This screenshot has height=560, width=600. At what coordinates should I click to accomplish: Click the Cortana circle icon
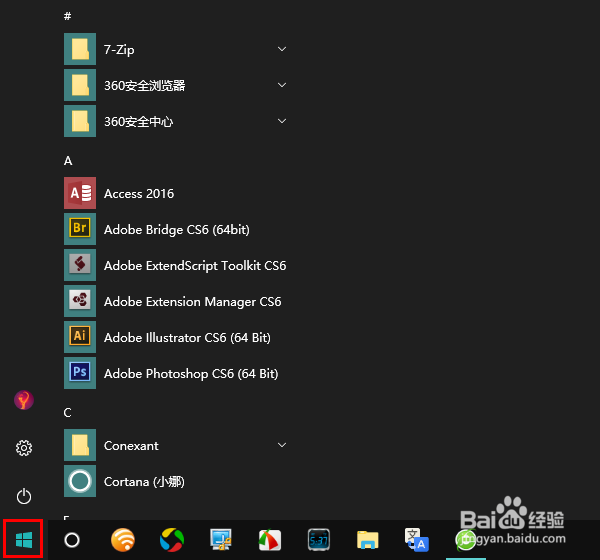click(x=80, y=481)
